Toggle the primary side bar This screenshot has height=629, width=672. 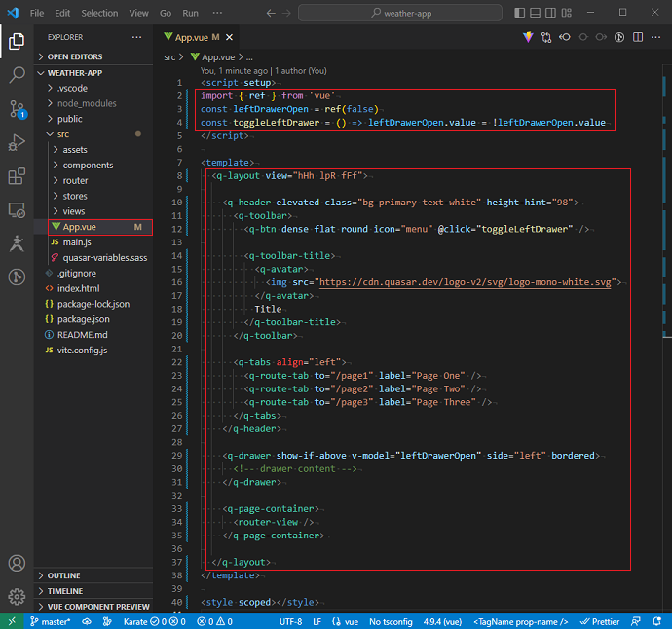point(519,13)
